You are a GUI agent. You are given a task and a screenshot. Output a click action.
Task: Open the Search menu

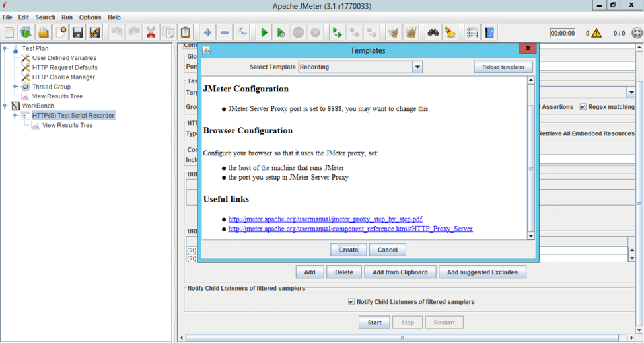[x=45, y=17]
